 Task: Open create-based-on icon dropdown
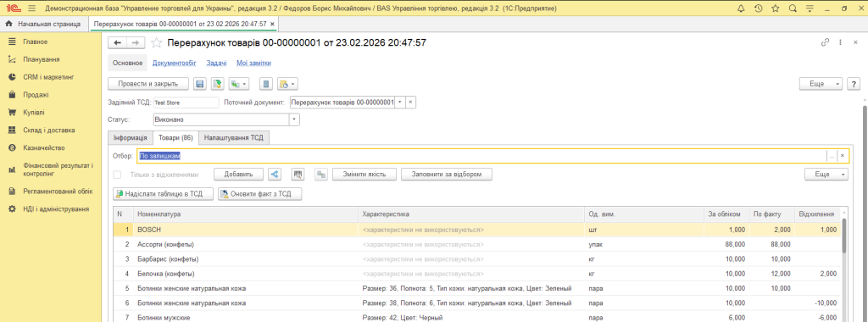tap(239, 84)
